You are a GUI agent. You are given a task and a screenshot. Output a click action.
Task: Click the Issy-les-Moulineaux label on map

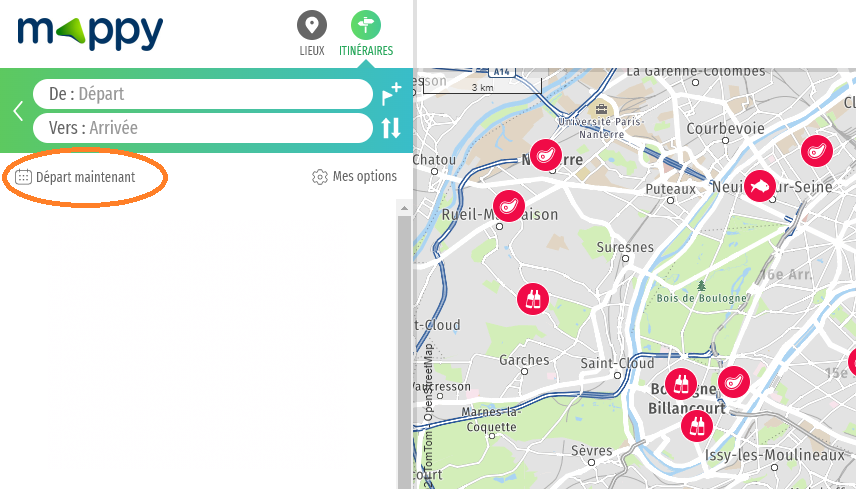775,455
